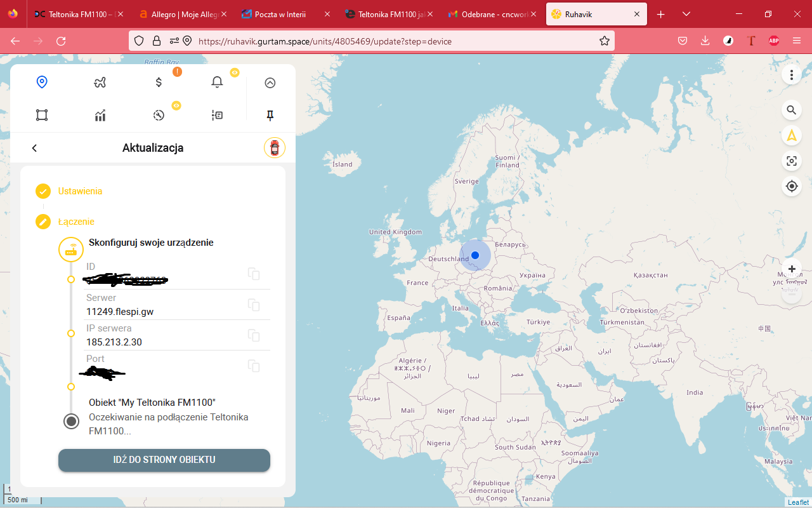The image size is (812, 508).
Task: Open the notifications bell section
Action: point(217,82)
